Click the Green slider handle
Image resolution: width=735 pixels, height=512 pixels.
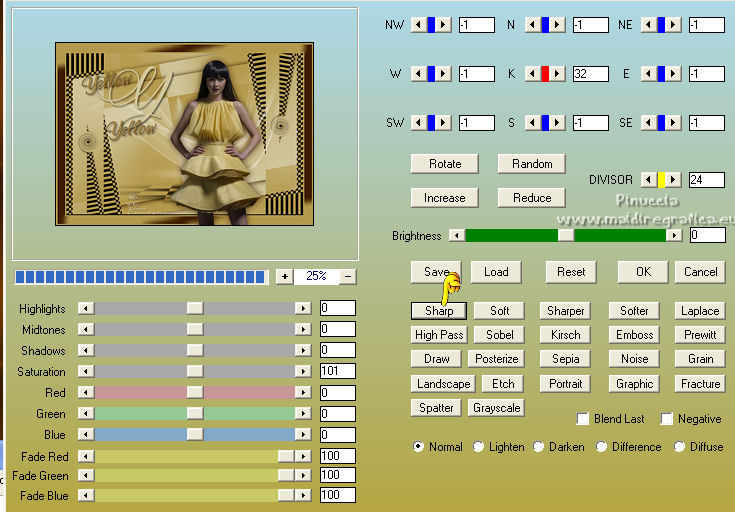pos(195,414)
